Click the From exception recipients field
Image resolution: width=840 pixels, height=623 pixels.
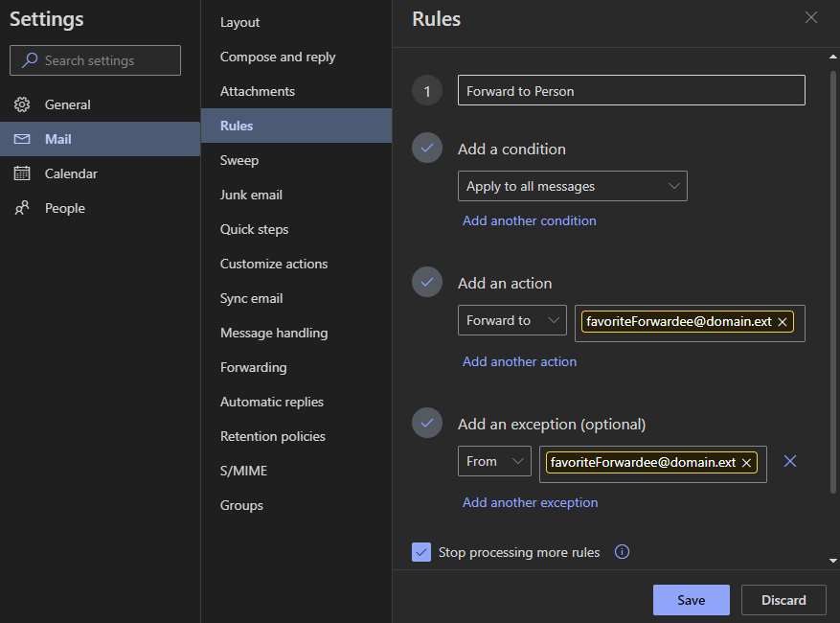[x=653, y=464]
